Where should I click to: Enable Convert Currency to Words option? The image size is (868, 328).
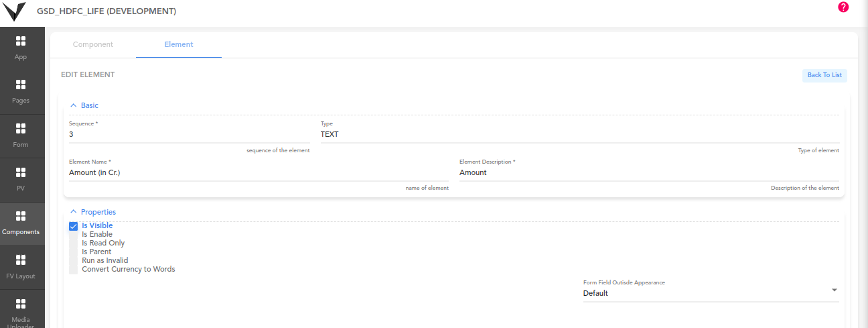128,269
